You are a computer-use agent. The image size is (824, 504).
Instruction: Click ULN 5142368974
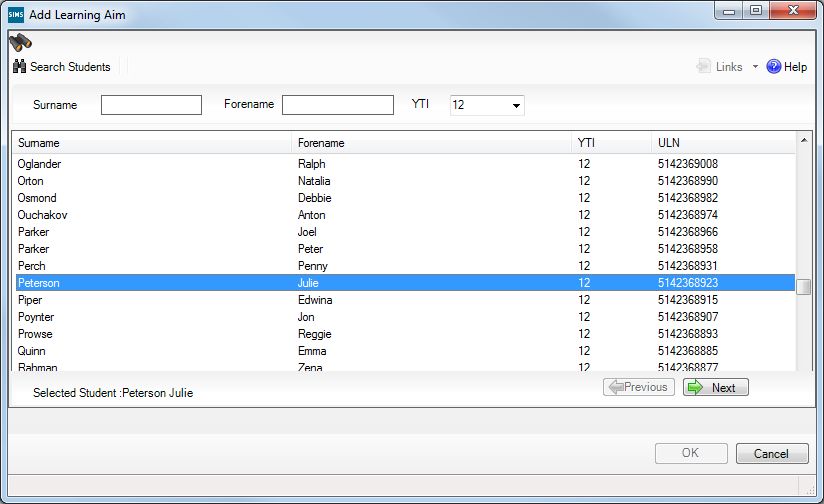point(688,215)
